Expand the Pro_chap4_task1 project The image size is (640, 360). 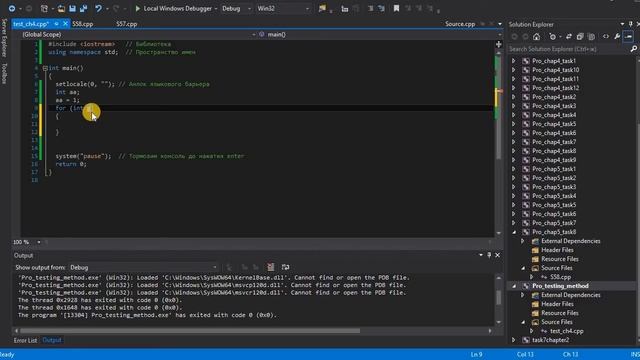[513, 61]
